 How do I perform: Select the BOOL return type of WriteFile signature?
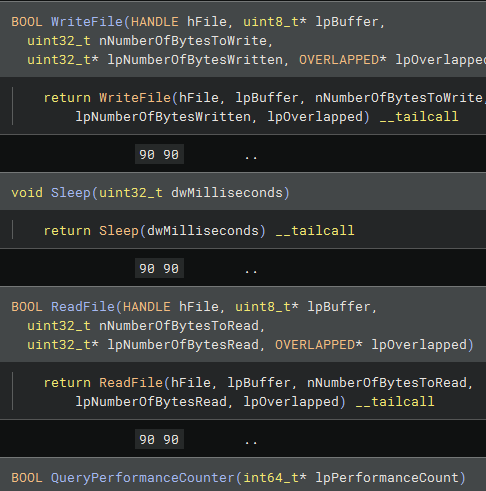coord(27,22)
